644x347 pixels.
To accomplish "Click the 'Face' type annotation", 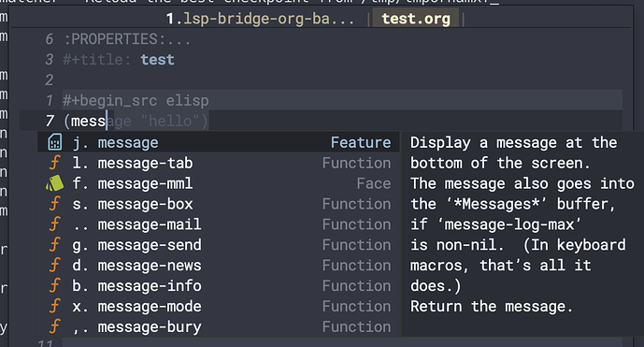I will tap(373, 183).
